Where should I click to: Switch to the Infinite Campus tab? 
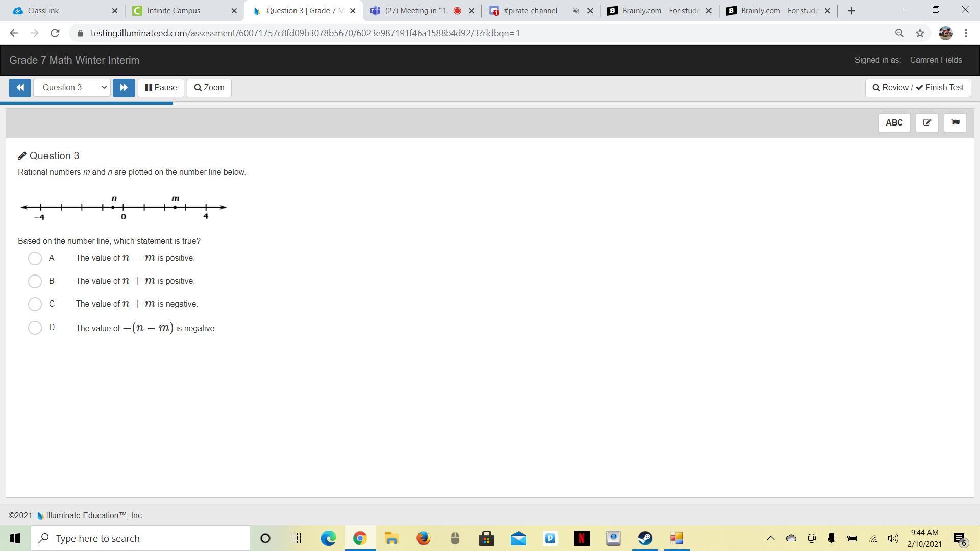click(x=174, y=11)
